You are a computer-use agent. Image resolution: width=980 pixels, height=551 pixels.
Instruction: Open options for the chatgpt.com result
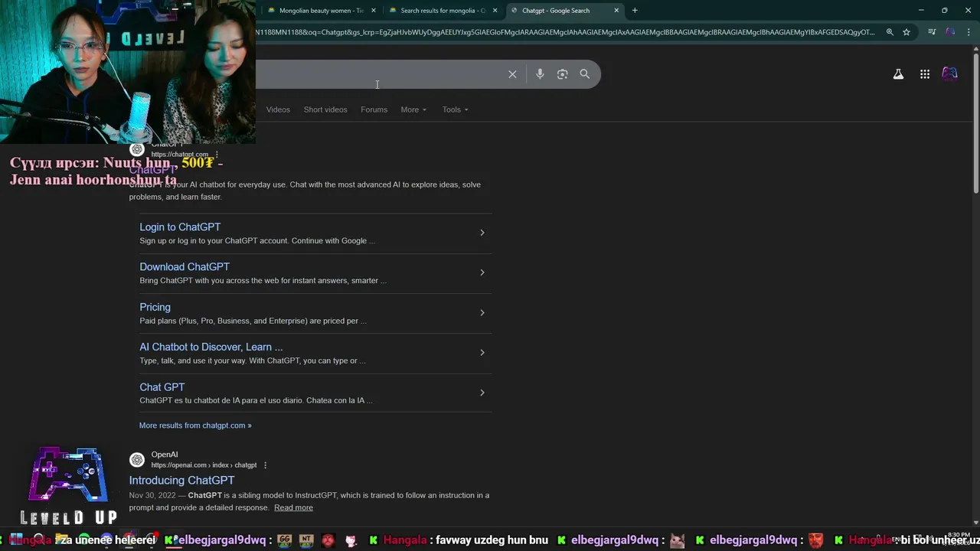point(217,155)
